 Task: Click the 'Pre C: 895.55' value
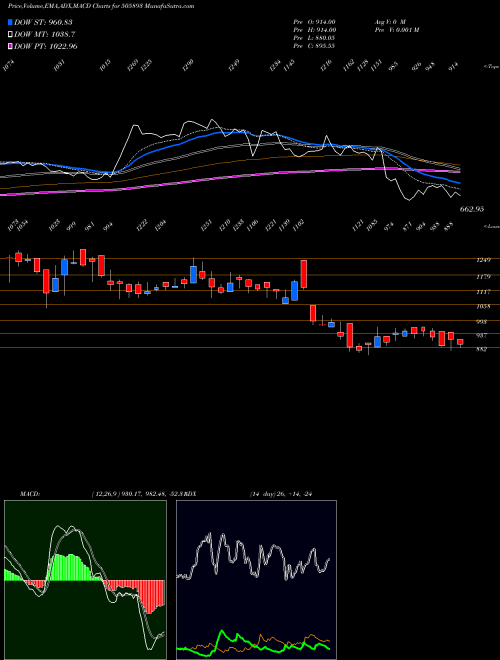click(x=314, y=46)
